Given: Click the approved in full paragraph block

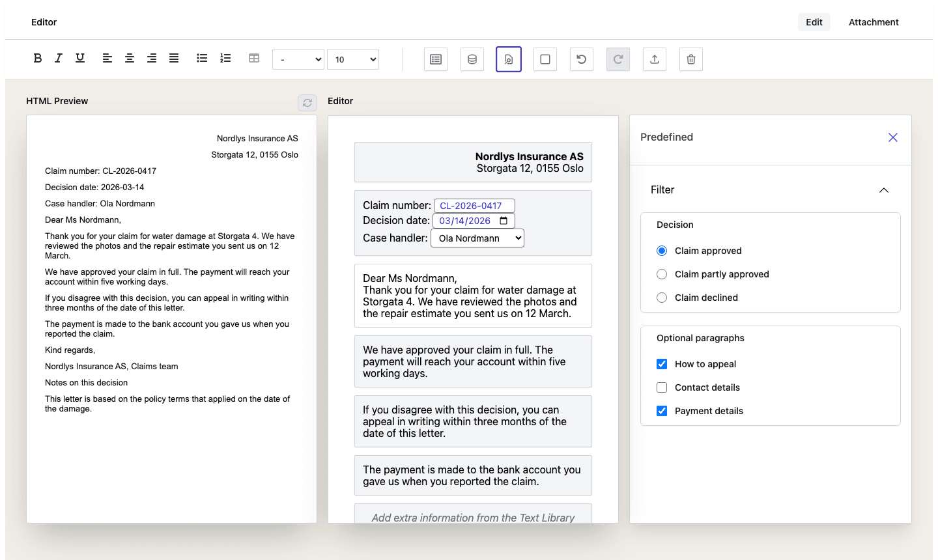Looking at the screenshot, I should tap(473, 361).
